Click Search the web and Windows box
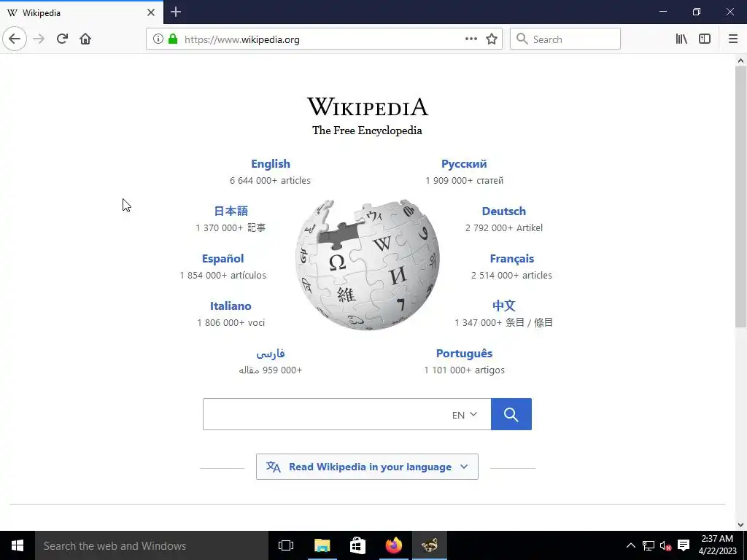Image resolution: width=747 pixels, height=560 pixels. (152, 545)
